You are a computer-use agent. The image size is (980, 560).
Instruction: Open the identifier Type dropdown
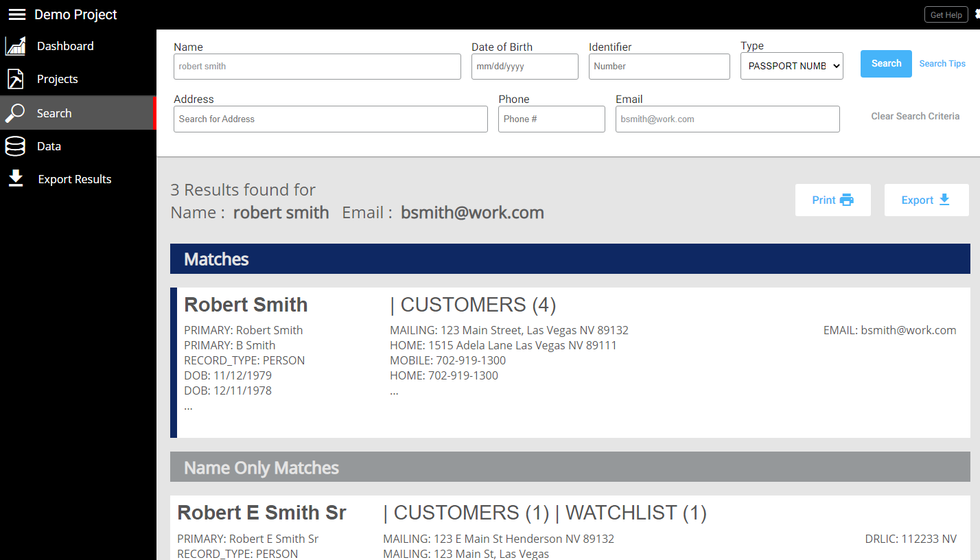(x=791, y=67)
